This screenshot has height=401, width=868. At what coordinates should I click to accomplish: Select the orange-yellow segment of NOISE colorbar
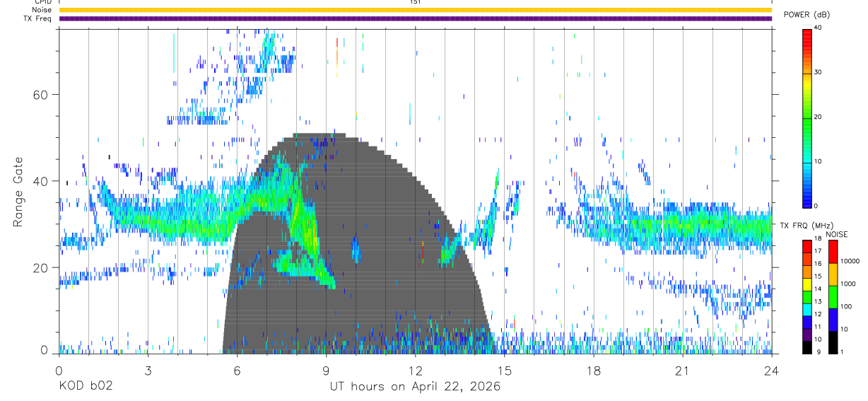833,274
